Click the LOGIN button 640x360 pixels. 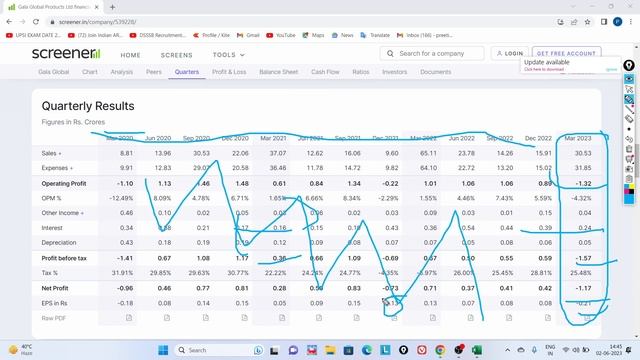pos(509,53)
